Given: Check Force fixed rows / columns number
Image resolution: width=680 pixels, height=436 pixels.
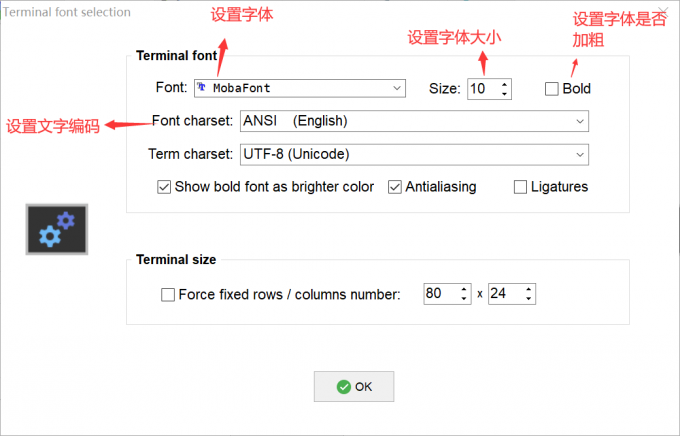Looking at the screenshot, I should (x=168, y=295).
